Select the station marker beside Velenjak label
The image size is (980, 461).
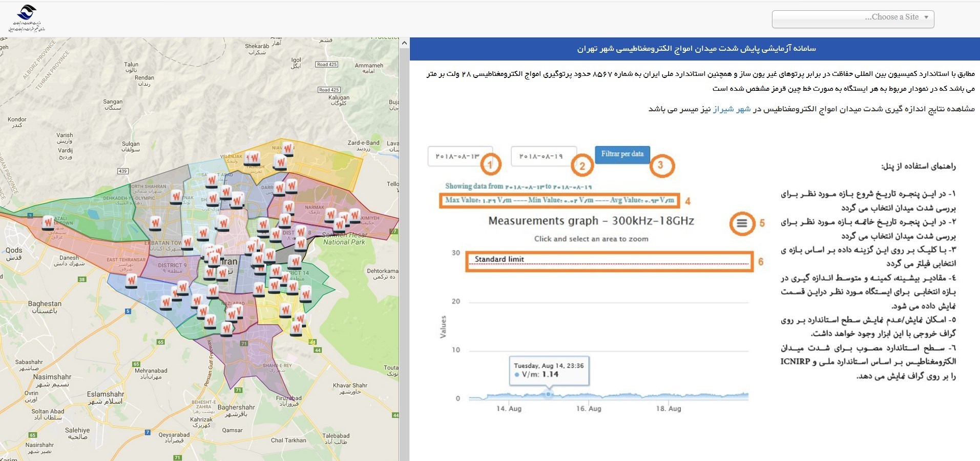[252, 158]
